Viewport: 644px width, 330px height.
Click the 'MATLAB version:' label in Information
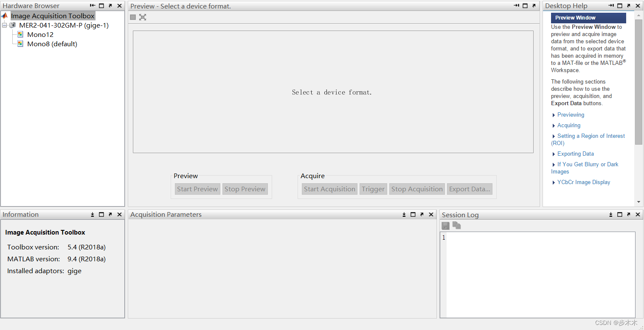coord(34,259)
